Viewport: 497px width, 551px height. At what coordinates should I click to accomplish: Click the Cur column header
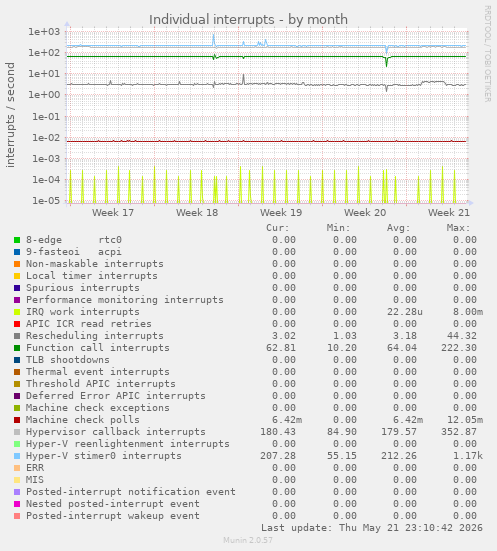(x=278, y=228)
